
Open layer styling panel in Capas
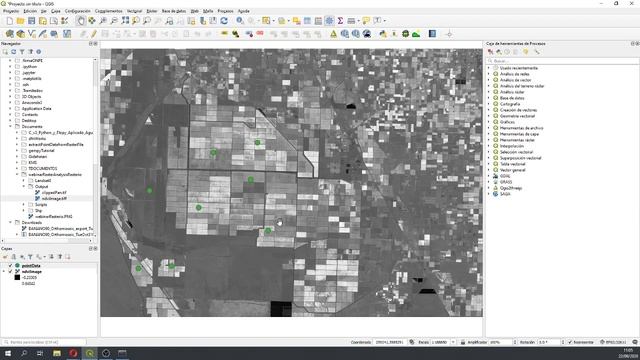point(5,257)
